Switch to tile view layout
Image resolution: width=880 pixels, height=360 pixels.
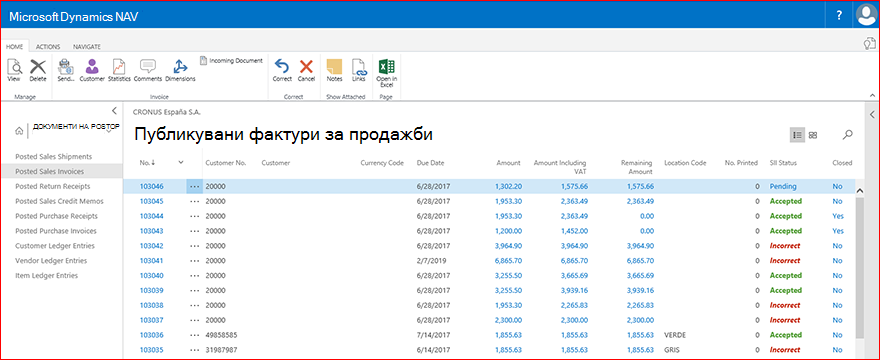813,135
